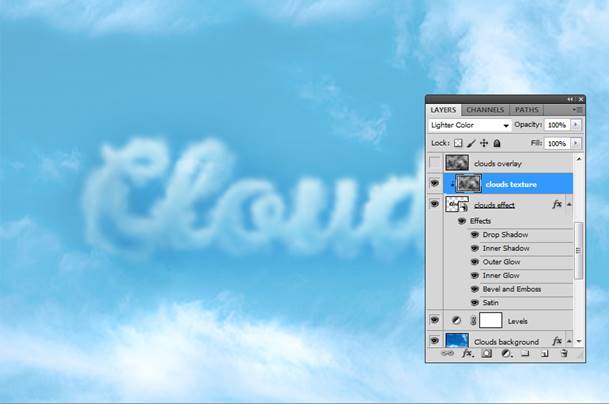This screenshot has height=404, width=609.
Task: Hide the Satin effect
Action: [475, 303]
